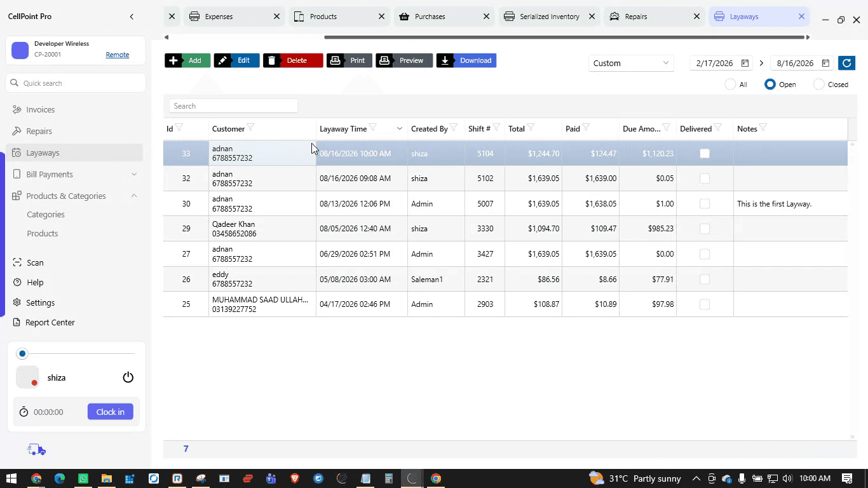The image size is (868, 488).
Task: Click the Remote link
Action: click(118, 55)
